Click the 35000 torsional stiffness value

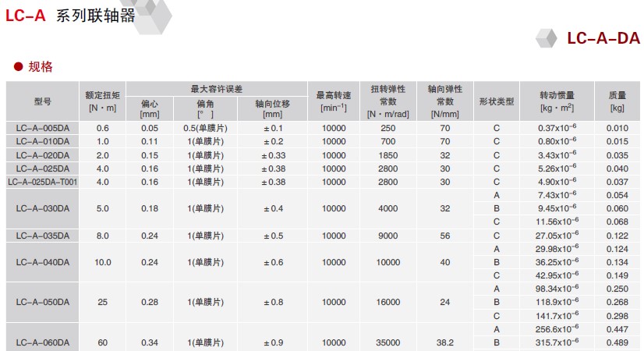point(388,342)
